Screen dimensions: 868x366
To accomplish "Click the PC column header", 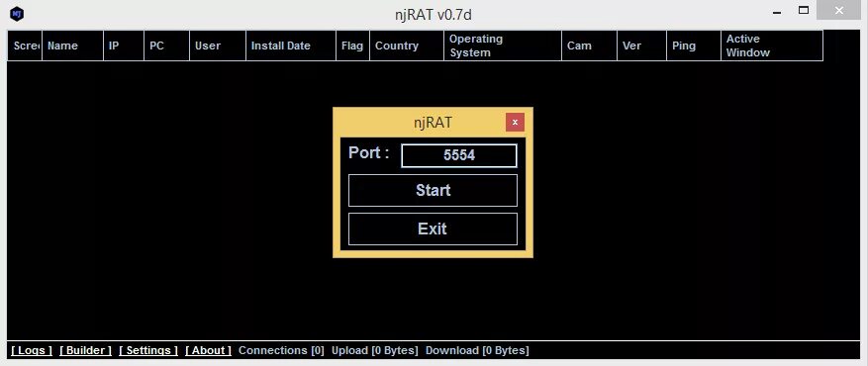I will (x=166, y=46).
